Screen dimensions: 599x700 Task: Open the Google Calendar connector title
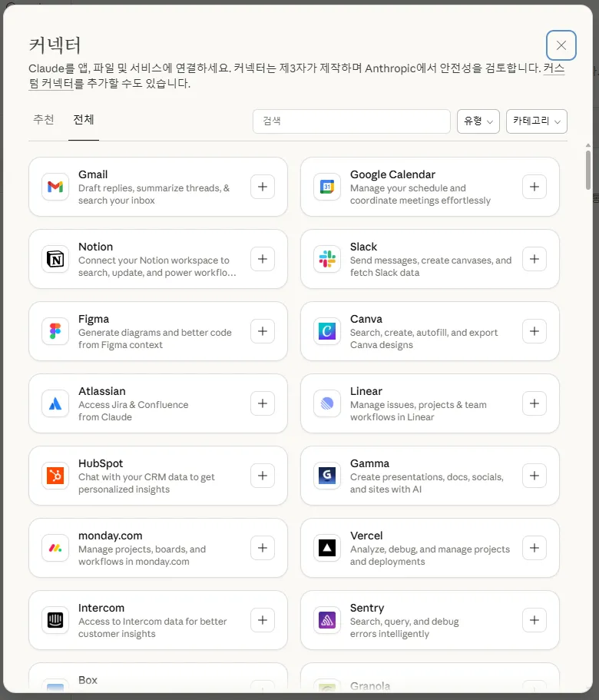(x=392, y=174)
